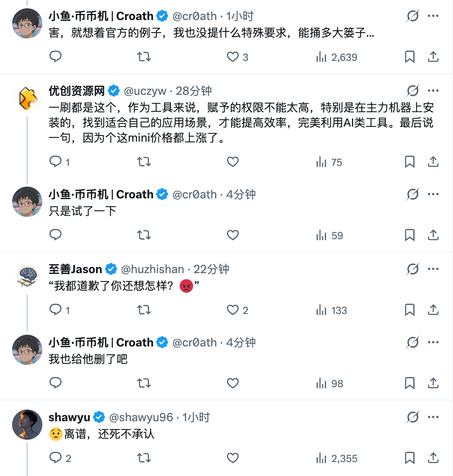453x476 pixels.
Task: Expand more menu on 至善Jason's tweet
Action: 433,269
